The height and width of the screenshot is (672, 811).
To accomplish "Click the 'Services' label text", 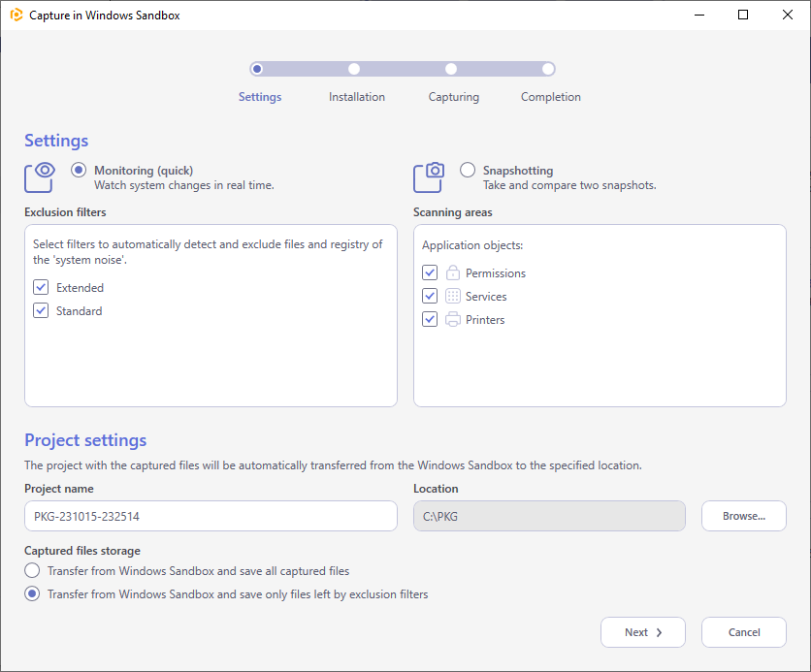I will 486,296.
